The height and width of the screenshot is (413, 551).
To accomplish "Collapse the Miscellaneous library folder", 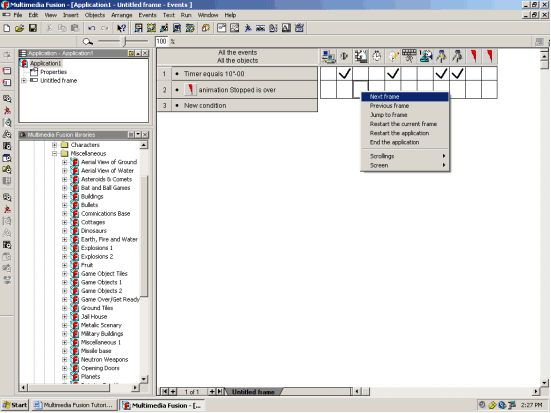I will (x=54, y=154).
